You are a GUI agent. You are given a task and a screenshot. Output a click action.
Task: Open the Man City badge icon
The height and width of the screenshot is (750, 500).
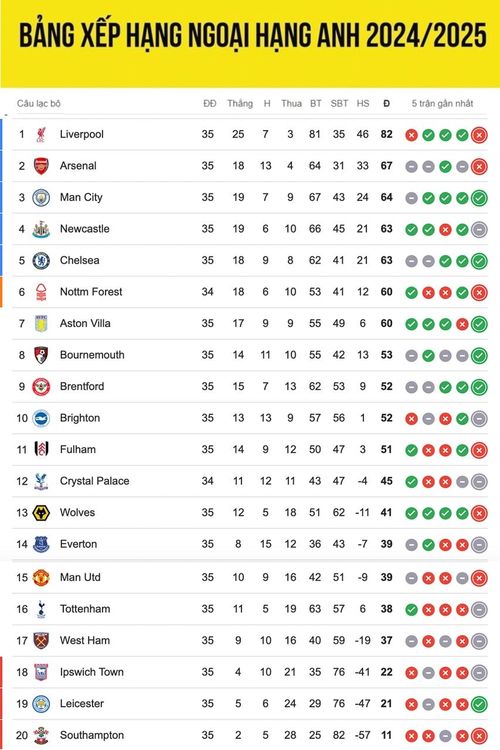(x=41, y=198)
